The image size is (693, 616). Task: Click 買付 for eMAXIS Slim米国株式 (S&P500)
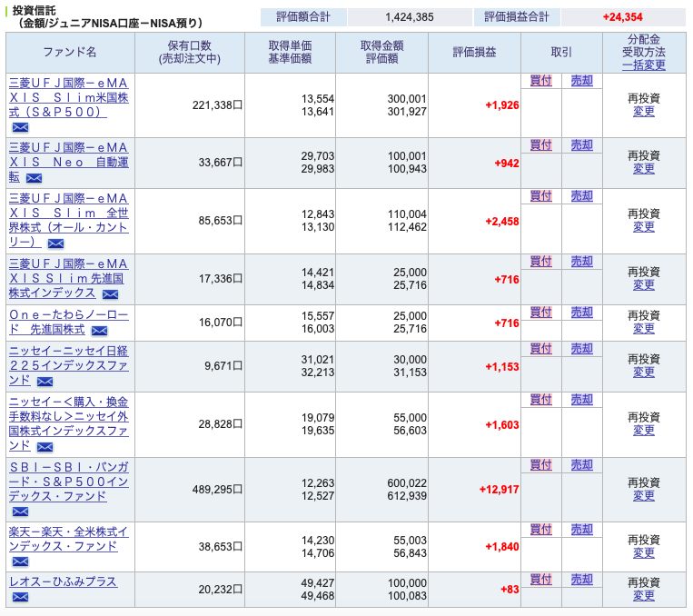(541, 81)
